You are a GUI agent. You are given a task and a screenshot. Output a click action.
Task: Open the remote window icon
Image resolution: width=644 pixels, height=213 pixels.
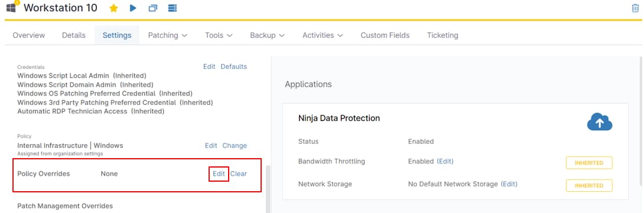(x=153, y=8)
